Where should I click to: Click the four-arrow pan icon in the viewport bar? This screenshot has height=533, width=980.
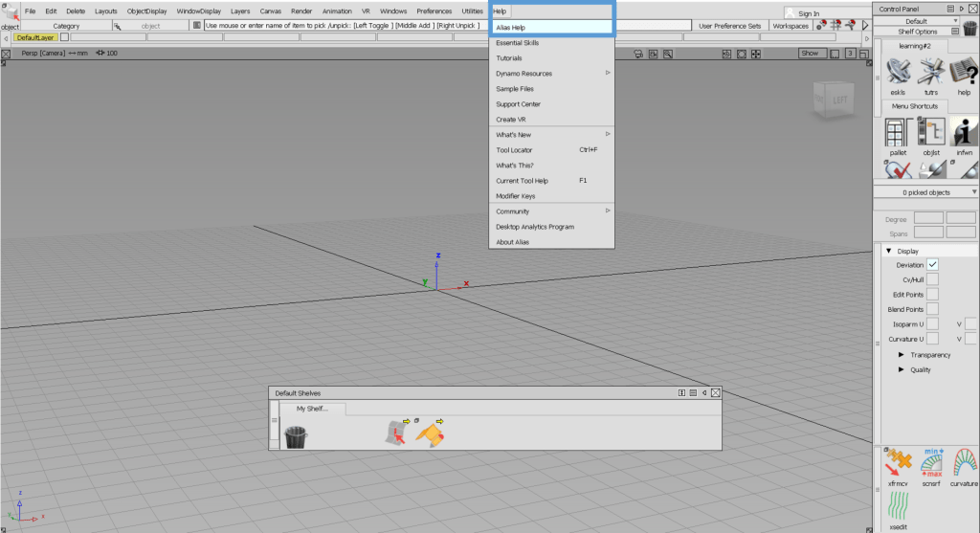click(x=756, y=54)
